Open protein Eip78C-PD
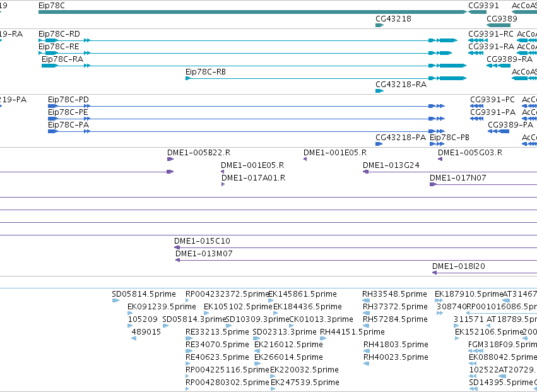This screenshot has width=537, height=392. tap(68, 99)
